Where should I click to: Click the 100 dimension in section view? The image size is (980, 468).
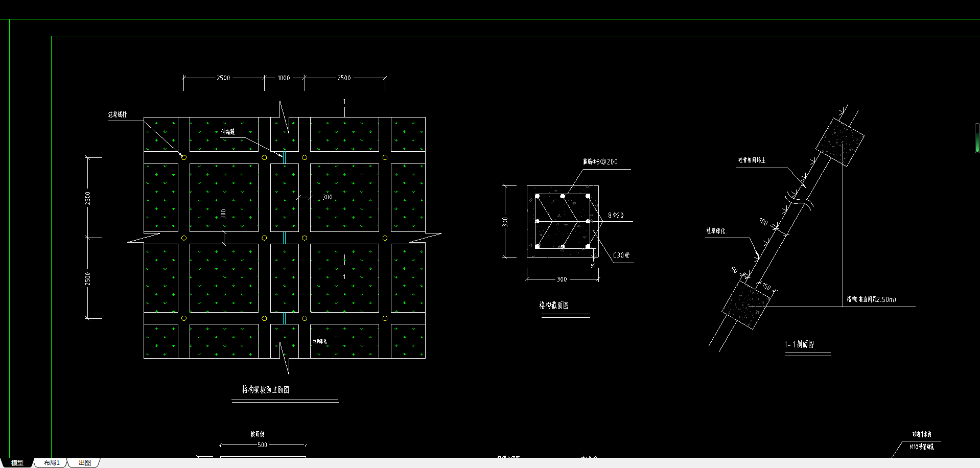763,222
